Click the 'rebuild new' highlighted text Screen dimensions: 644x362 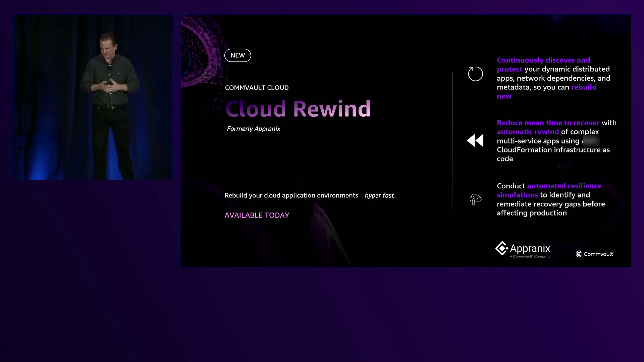coord(584,87)
